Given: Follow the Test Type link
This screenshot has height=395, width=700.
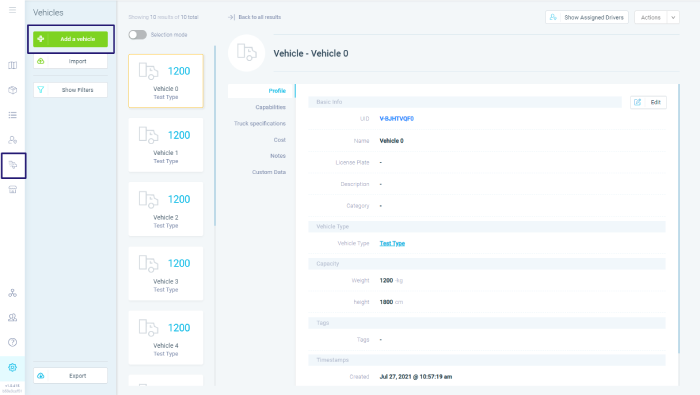Looking at the screenshot, I should [x=392, y=243].
